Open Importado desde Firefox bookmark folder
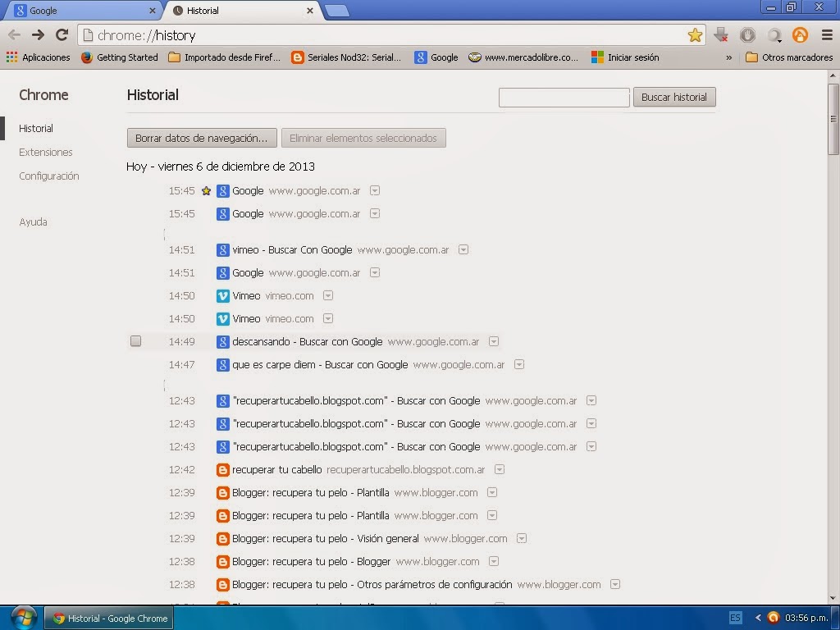Viewport: 840px width, 630px height. (x=225, y=57)
